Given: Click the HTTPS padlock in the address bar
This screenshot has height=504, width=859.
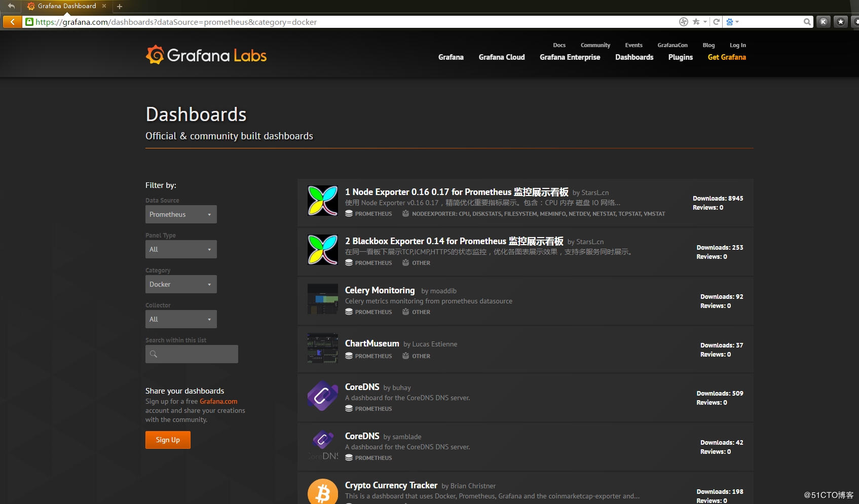Looking at the screenshot, I should click(29, 22).
